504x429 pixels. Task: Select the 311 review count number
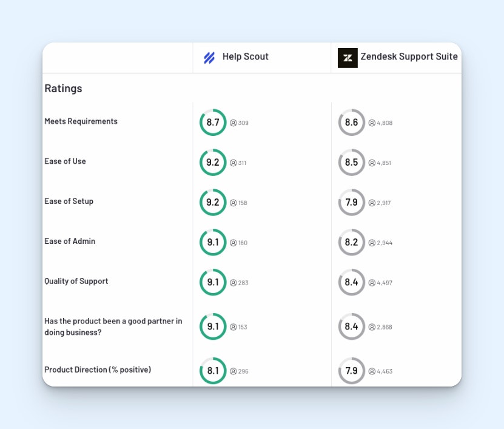pos(243,163)
